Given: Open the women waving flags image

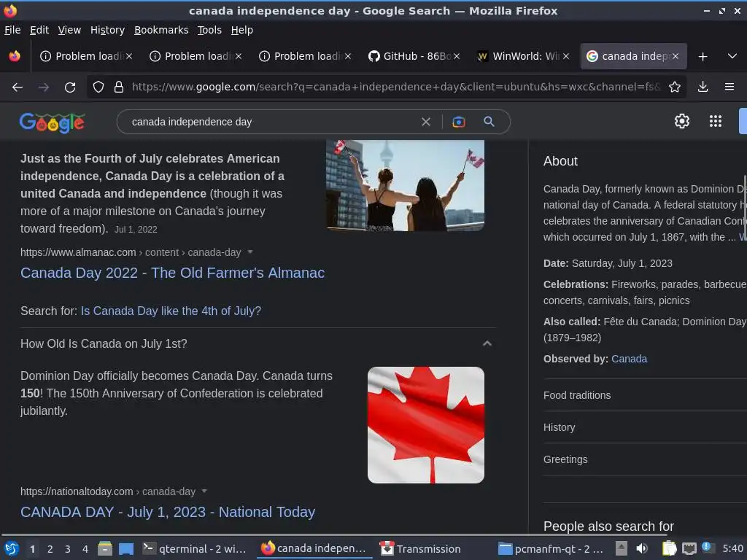Looking at the screenshot, I should (x=406, y=185).
